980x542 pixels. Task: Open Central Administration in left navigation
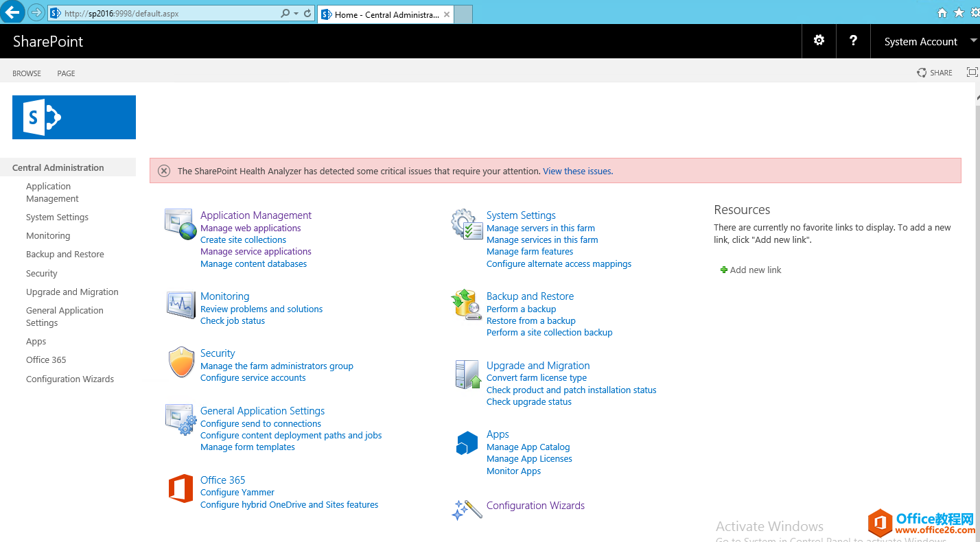click(x=58, y=167)
